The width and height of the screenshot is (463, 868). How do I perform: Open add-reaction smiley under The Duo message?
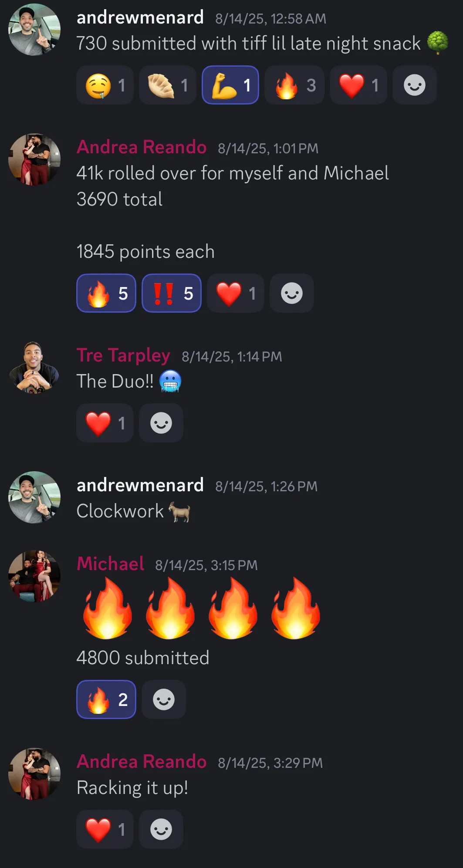coord(161,423)
